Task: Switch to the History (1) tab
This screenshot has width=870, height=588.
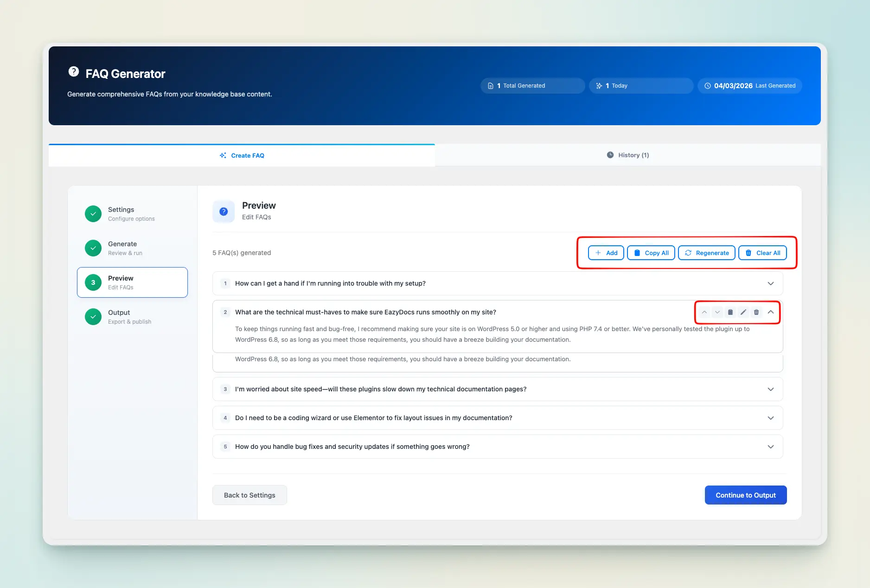Action: click(627, 155)
